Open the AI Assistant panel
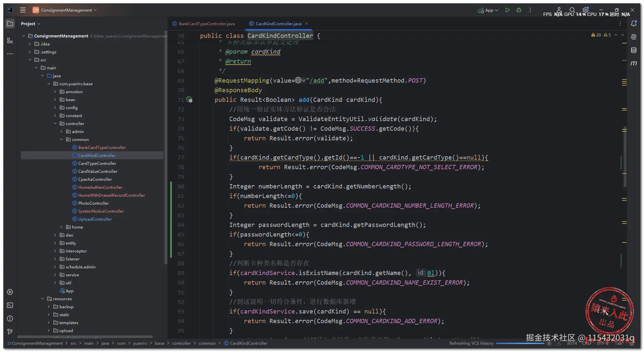 click(634, 37)
